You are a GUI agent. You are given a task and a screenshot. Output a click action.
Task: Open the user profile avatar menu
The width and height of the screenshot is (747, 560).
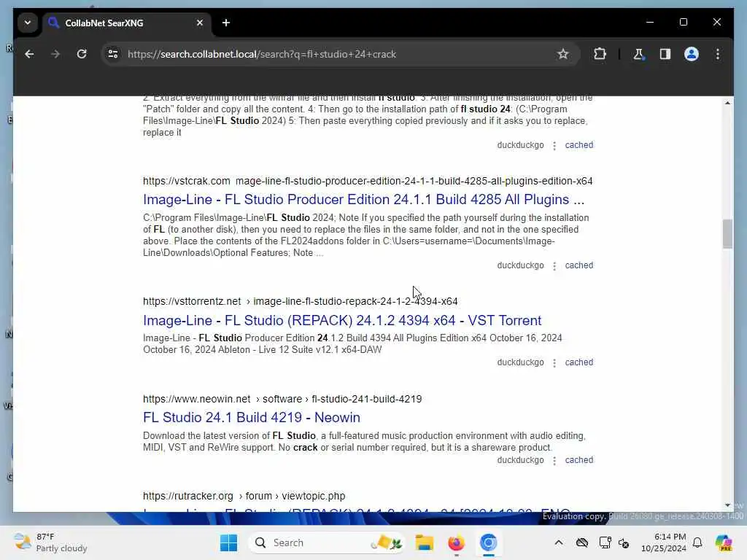tap(692, 54)
